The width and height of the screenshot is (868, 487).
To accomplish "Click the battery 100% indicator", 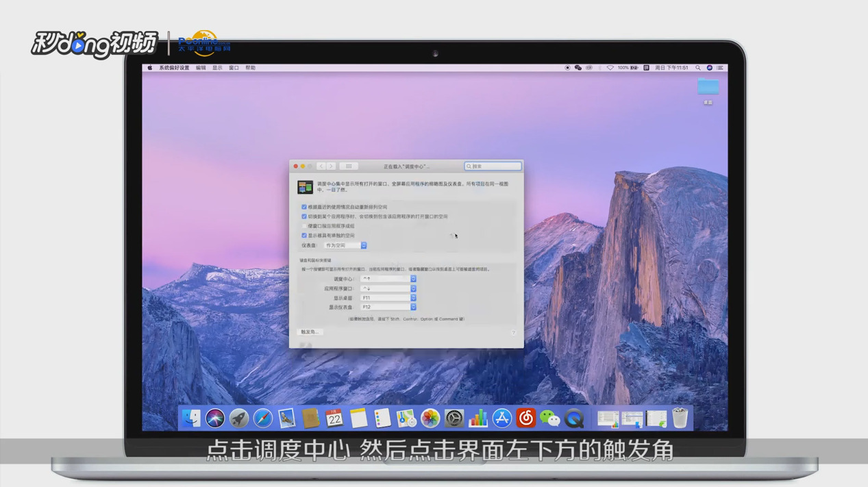I will tap(628, 68).
